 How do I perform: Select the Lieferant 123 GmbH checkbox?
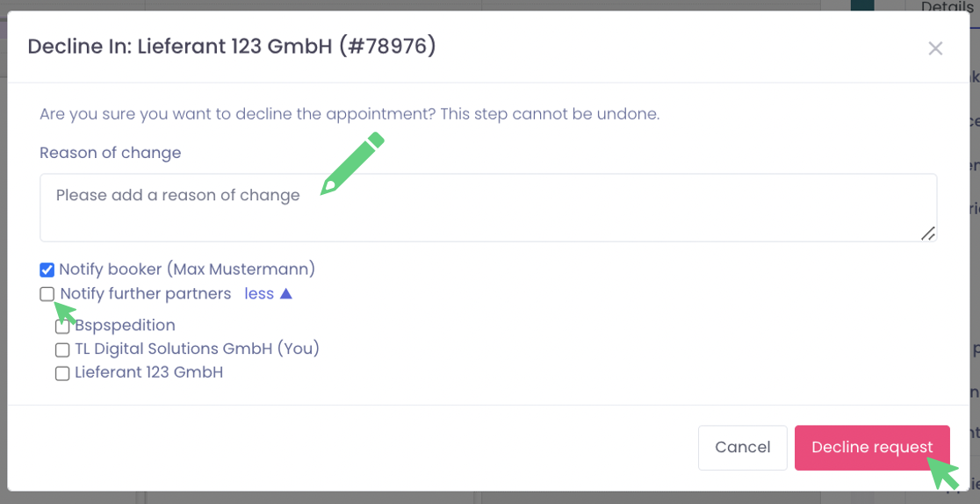62,373
